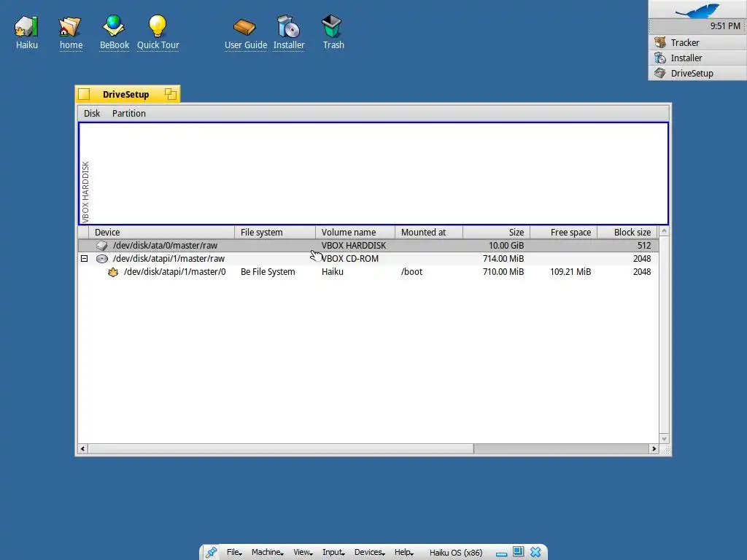Select the VBOX HARDDISK area in disk view
Viewport: 747px width, 560px height.
373,174
